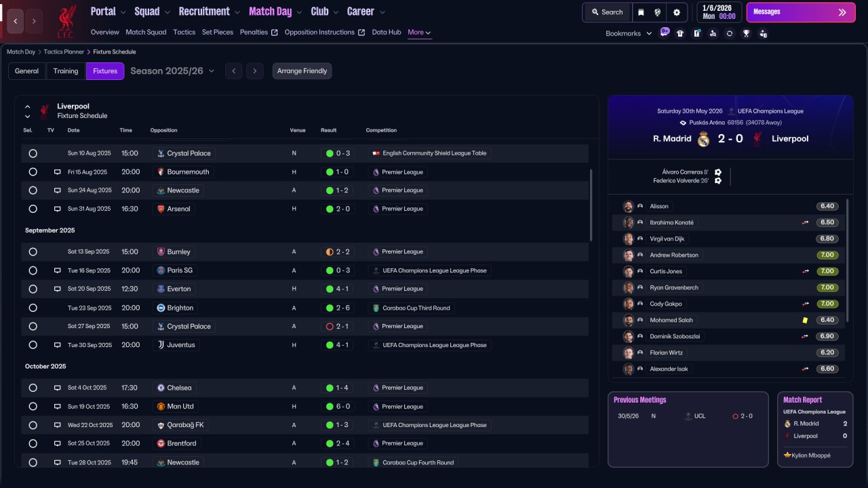Click Kylian Mbappé in Match Report
The height and width of the screenshot is (488, 868).
[811, 455]
